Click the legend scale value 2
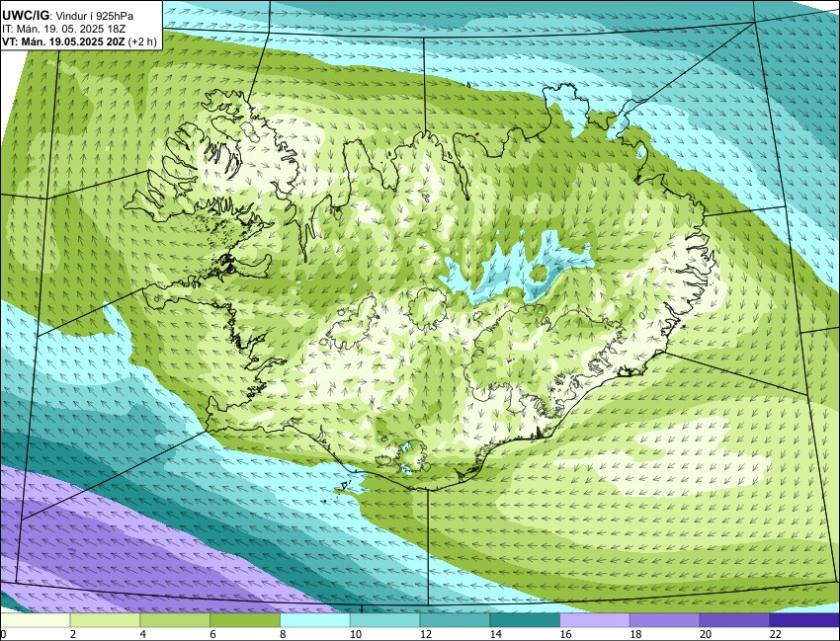840x641 pixels. (x=73, y=634)
